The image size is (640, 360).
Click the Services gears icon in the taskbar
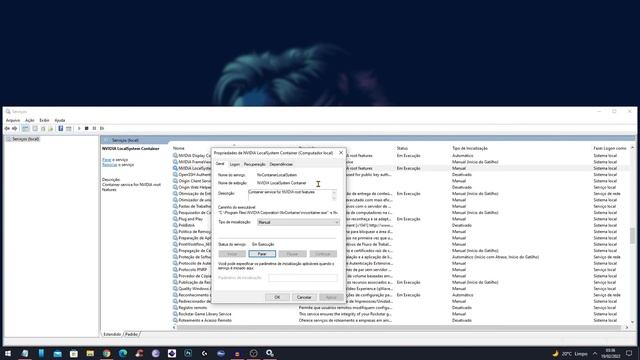click(270, 353)
